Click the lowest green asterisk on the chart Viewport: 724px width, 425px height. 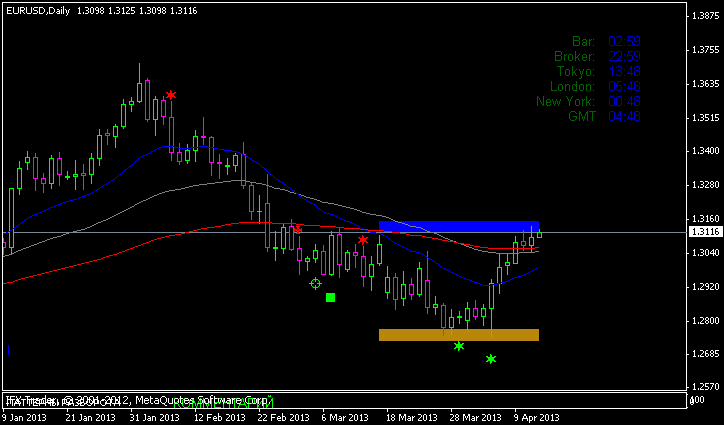tap(491, 358)
